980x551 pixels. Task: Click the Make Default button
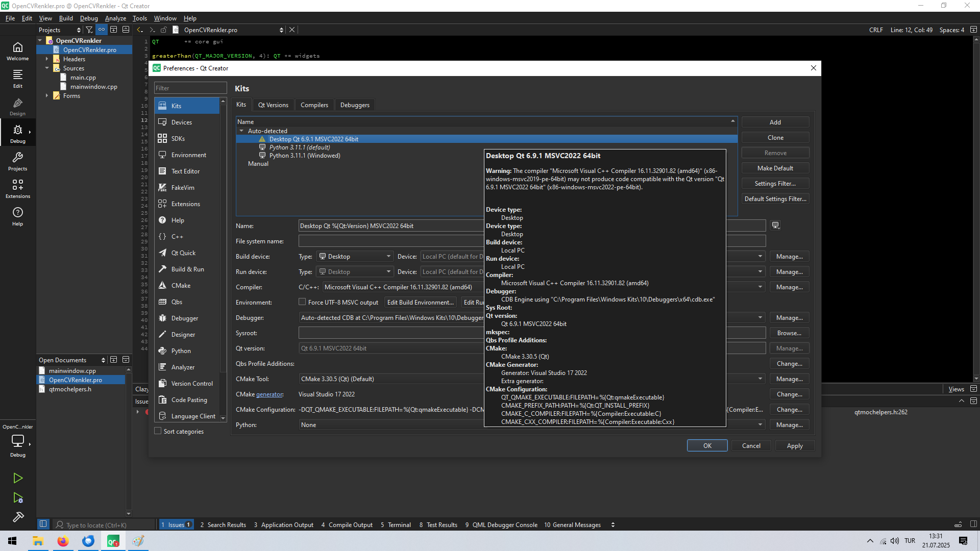click(x=775, y=168)
